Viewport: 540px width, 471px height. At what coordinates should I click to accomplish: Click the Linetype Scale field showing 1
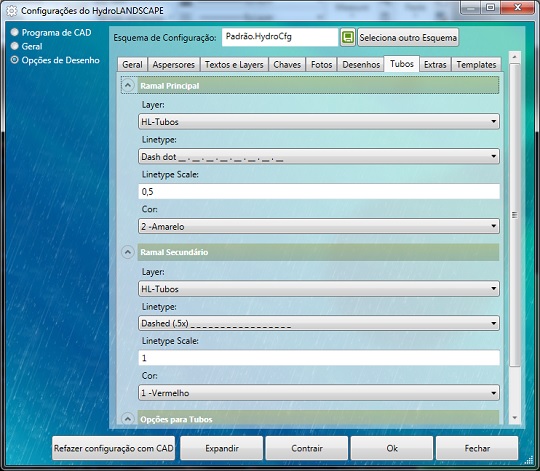coord(319,358)
